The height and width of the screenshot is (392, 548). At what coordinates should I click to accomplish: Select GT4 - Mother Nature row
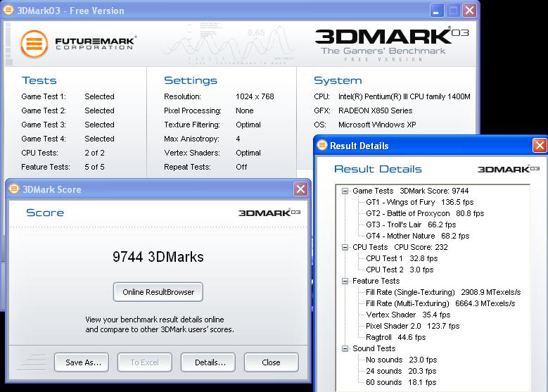[x=418, y=236]
